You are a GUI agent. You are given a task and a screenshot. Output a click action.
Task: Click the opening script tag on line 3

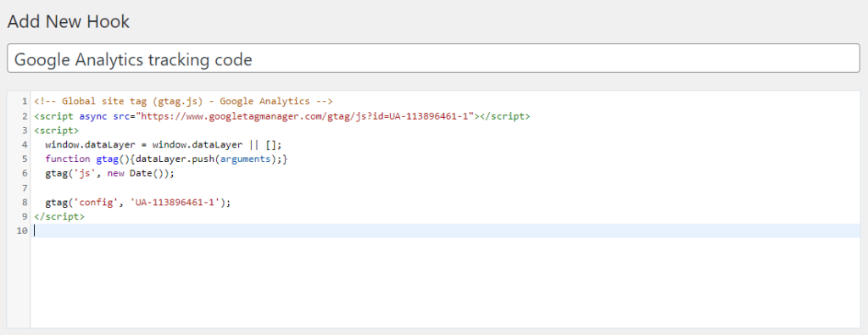pyautogui.click(x=57, y=130)
